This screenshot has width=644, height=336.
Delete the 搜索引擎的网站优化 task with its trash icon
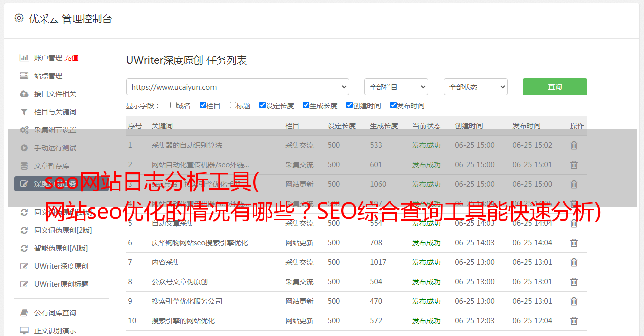(x=574, y=321)
